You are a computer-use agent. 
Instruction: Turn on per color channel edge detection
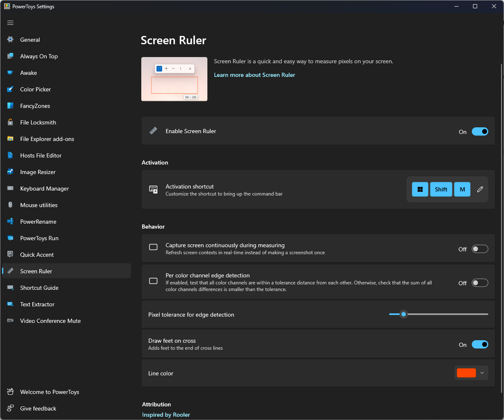(480, 283)
